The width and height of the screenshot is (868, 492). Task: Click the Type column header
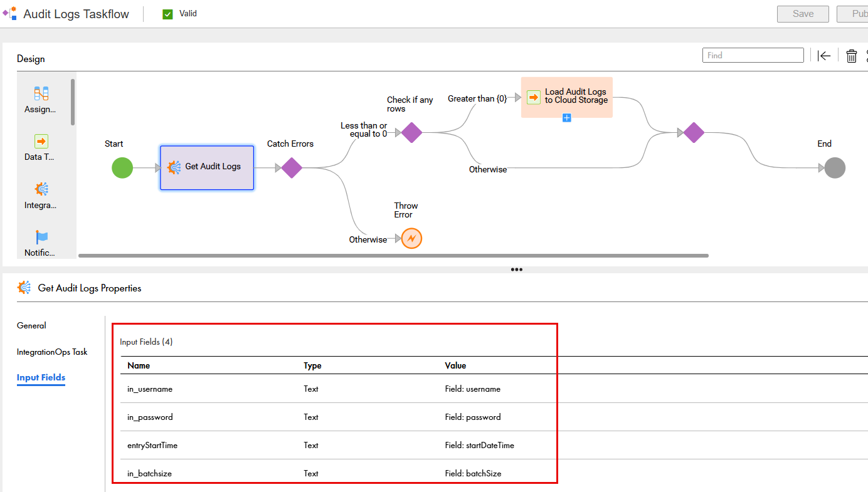312,365
